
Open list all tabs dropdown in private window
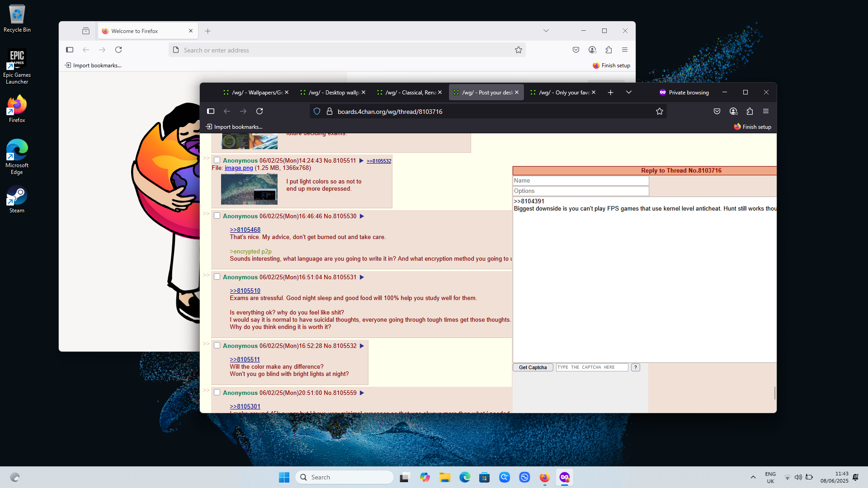pos(628,92)
